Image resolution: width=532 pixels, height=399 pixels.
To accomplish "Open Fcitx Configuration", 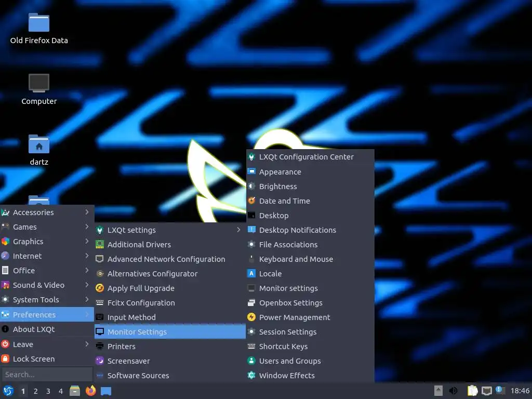I will pos(170,303).
